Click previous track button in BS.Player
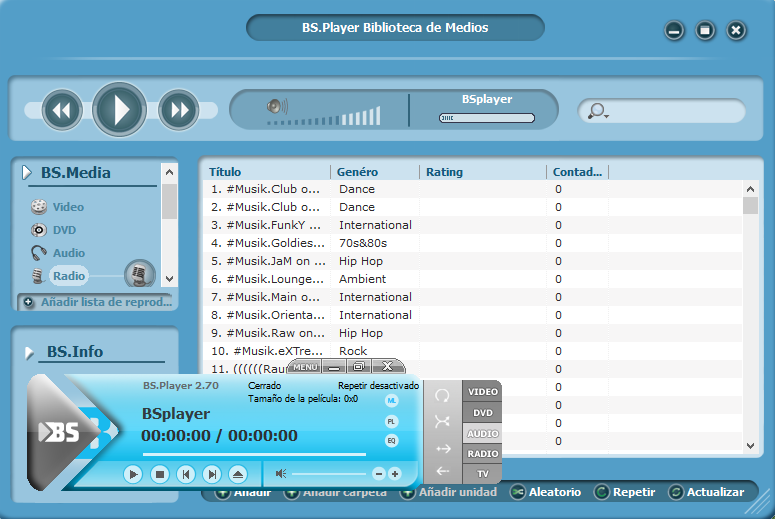775x519 pixels. point(186,475)
